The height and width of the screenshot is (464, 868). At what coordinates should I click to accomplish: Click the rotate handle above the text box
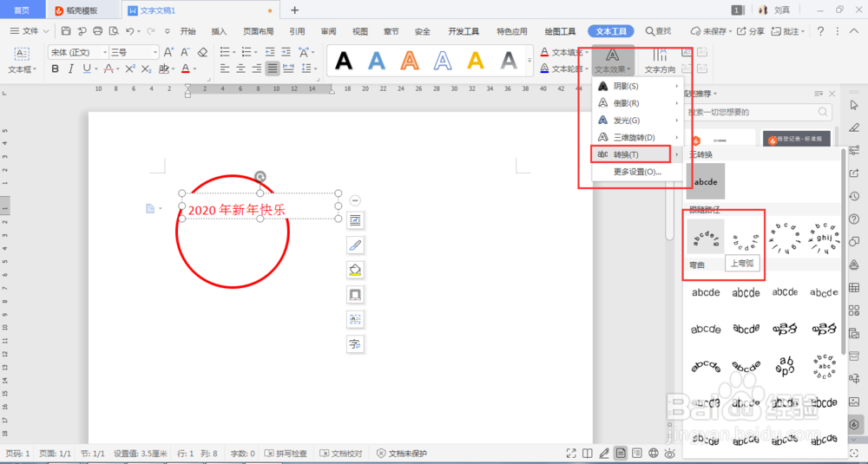tap(260, 177)
